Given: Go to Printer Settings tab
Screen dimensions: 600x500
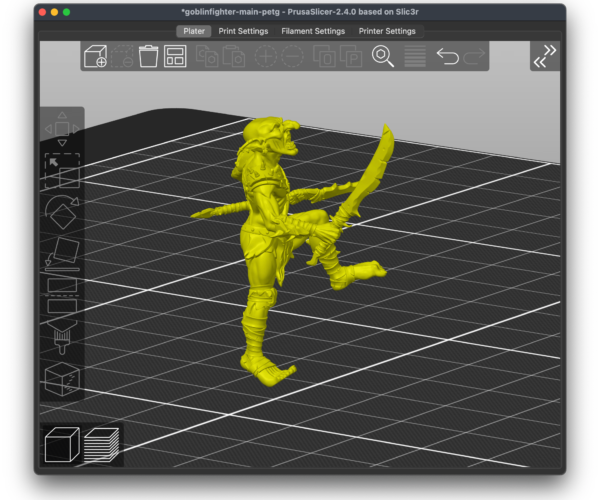Looking at the screenshot, I should coord(387,31).
